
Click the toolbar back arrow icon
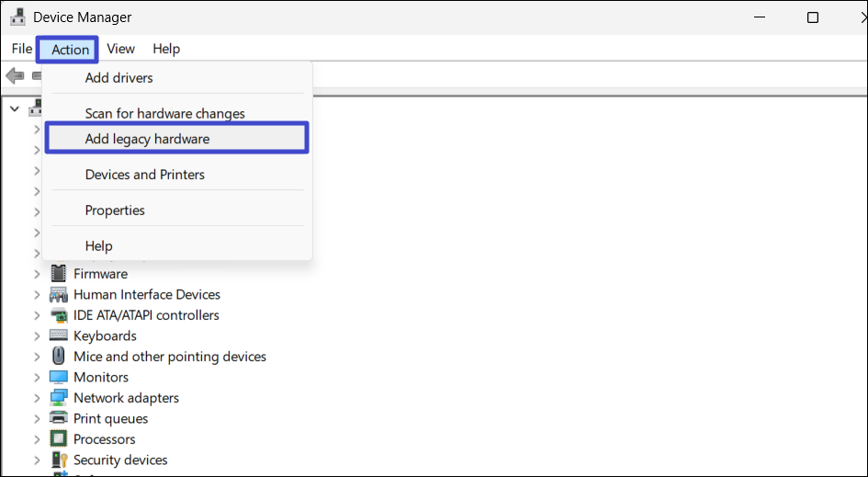click(15, 75)
